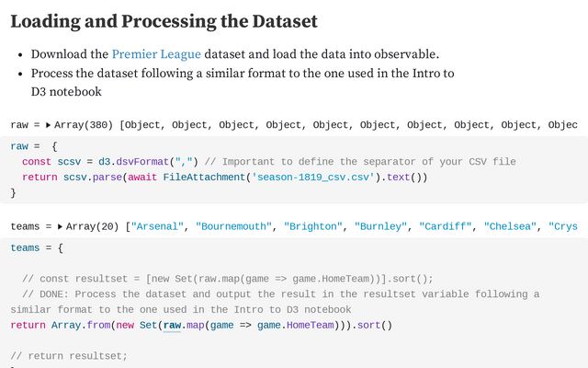Click the "Bournemouth" string in teams array
588x368 pixels.
pyautogui.click(x=233, y=227)
